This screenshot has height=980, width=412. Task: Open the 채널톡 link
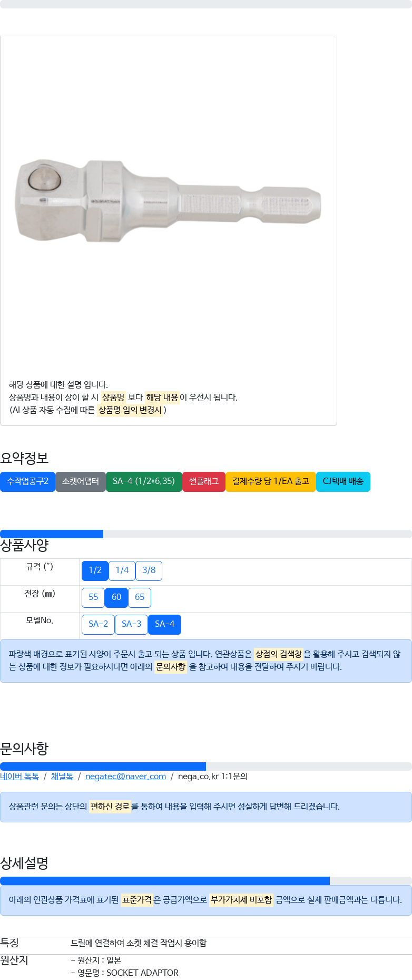click(62, 777)
